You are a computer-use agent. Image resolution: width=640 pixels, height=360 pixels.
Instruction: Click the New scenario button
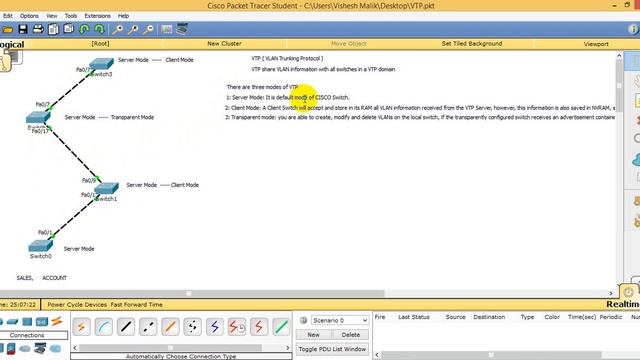pos(313,335)
